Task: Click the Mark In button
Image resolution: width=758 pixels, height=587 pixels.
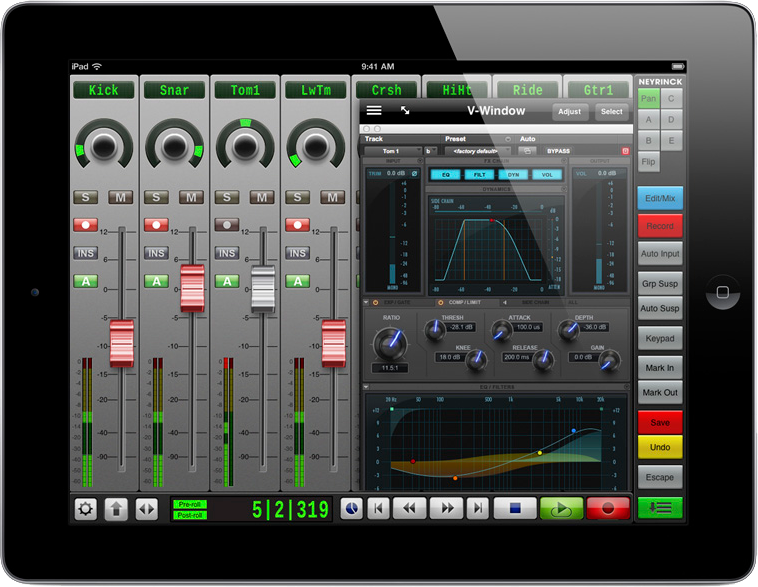Action: point(660,367)
